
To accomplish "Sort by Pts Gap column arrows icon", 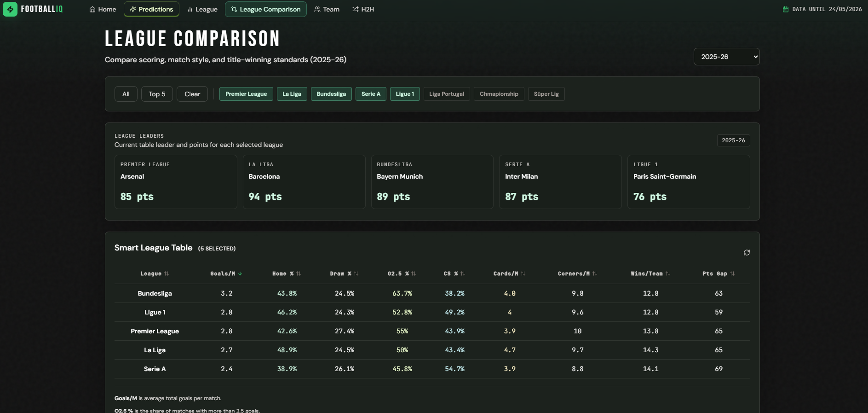I will coord(732,273).
